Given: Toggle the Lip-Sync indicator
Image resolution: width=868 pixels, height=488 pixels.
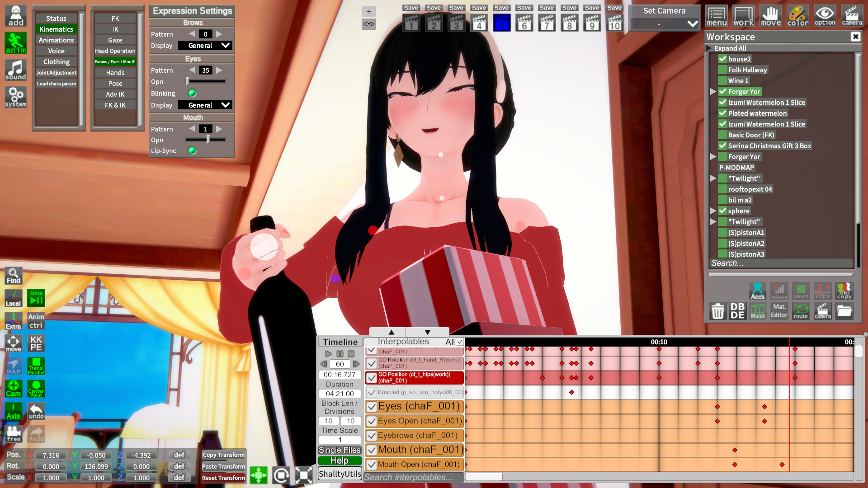Looking at the screenshot, I should coord(192,151).
